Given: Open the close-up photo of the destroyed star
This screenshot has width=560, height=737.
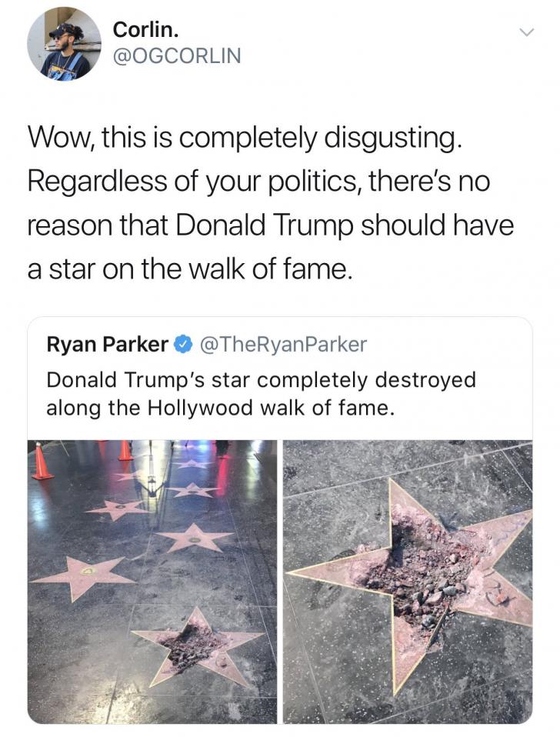Looking at the screenshot, I should [x=408, y=581].
